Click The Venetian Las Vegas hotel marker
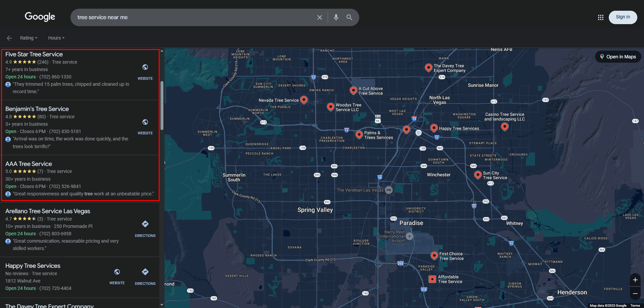The width and height of the screenshot is (644, 308). [x=389, y=190]
